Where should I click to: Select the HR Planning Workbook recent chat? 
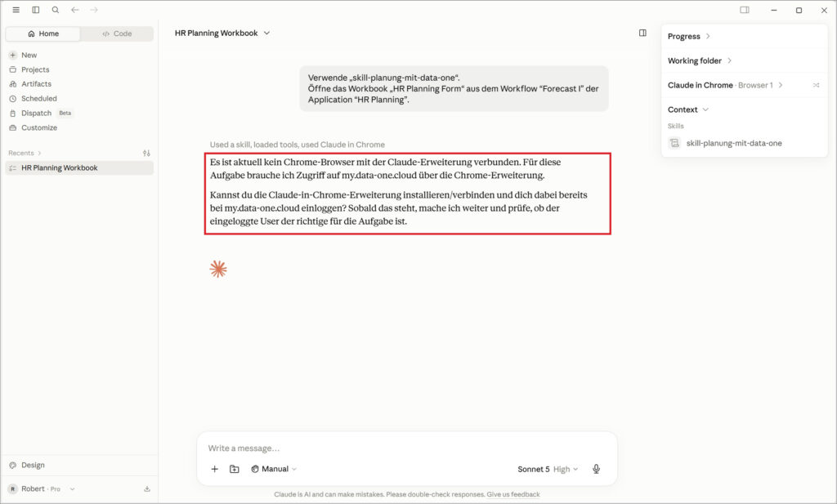[79, 168]
